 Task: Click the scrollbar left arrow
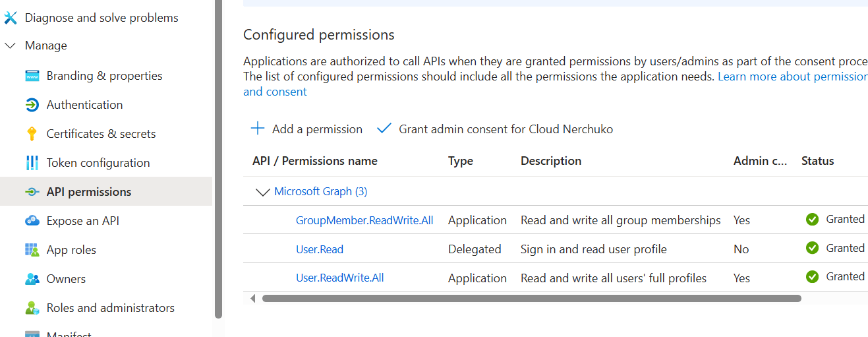(x=252, y=299)
